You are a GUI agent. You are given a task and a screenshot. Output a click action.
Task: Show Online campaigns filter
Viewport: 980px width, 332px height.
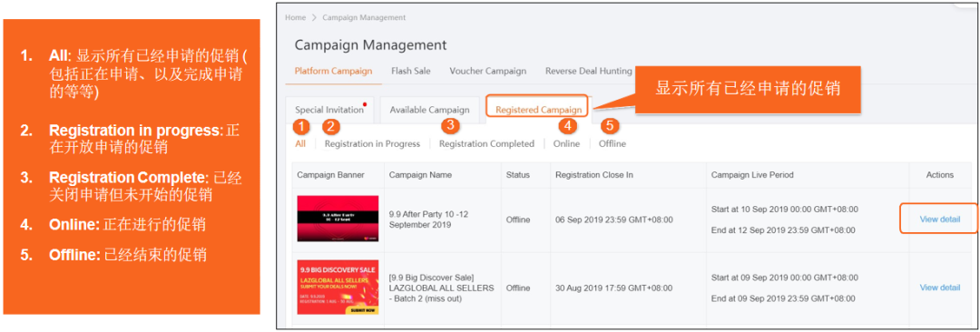(x=566, y=144)
